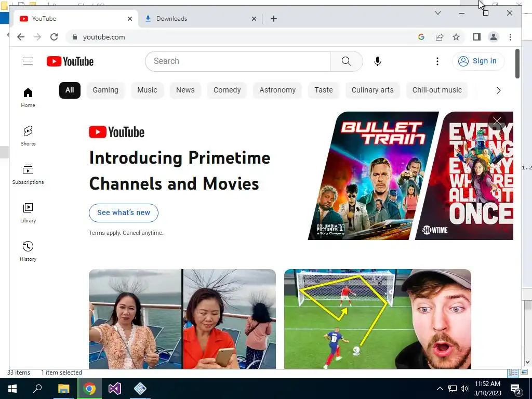Open the notification center icon
532x399 pixels.
[x=516, y=389]
